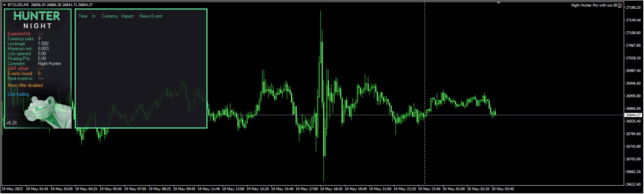
Task: Click the 'Impact' news column header
Action: point(127,16)
